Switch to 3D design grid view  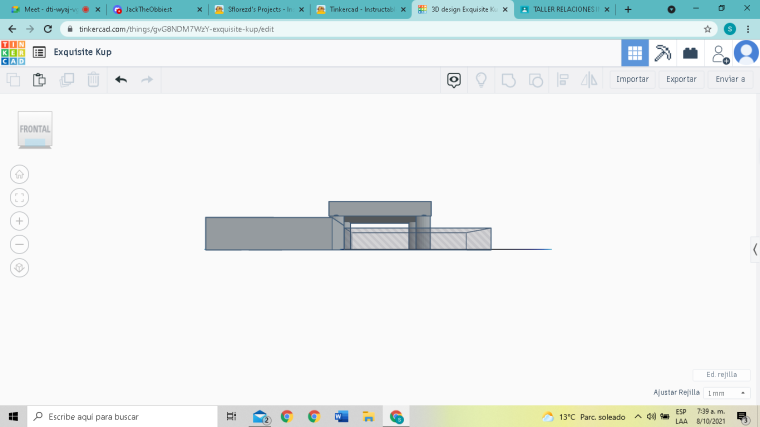(635, 53)
